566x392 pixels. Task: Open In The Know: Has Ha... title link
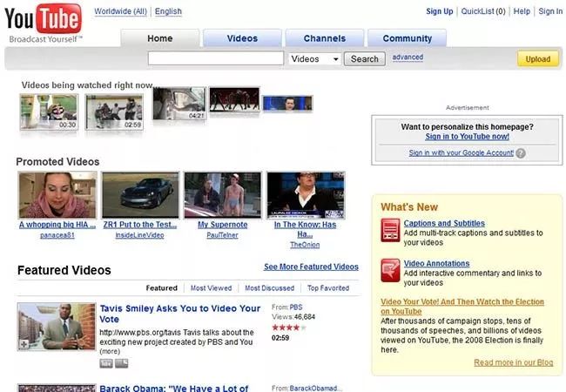(305, 229)
